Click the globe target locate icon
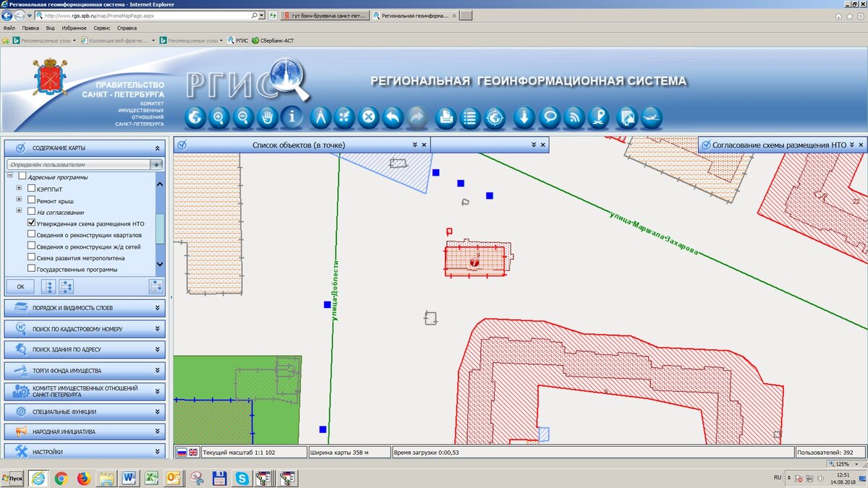This screenshot has height=488, width=868. point(495,116)
